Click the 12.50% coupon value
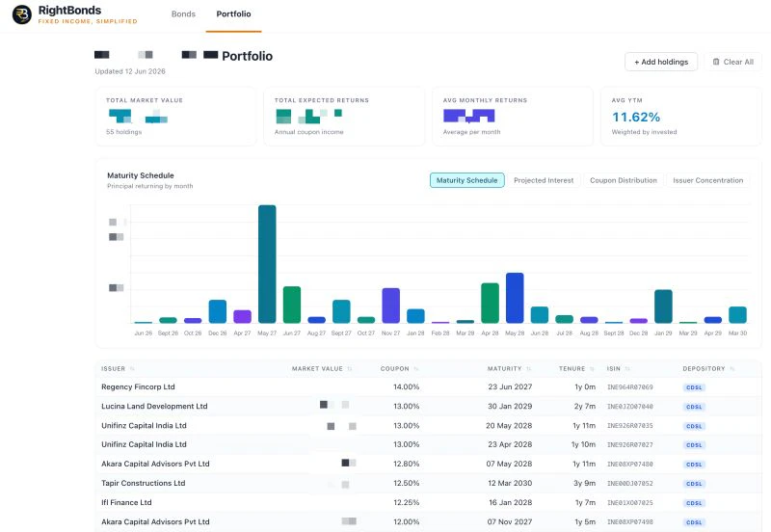This screenshot has height=532, width=771. [x=406, y=483]
